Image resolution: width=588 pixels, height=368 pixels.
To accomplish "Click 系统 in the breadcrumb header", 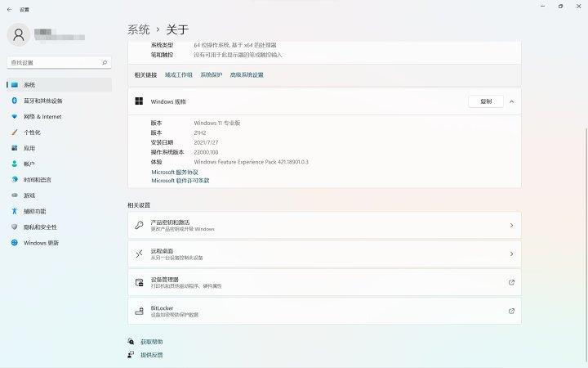I will [139, 29].
